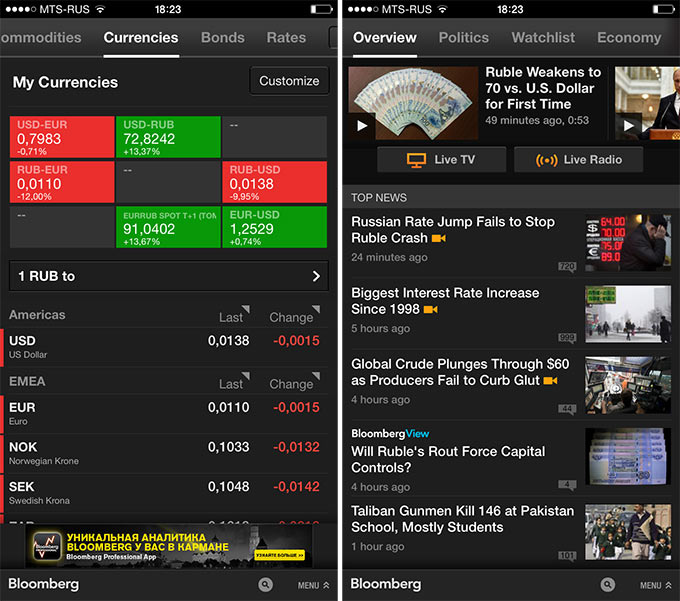This screenshot has width=680, height=601.
Task: Tap the Pakistan school students thumbnail
Action: point(628,532)
